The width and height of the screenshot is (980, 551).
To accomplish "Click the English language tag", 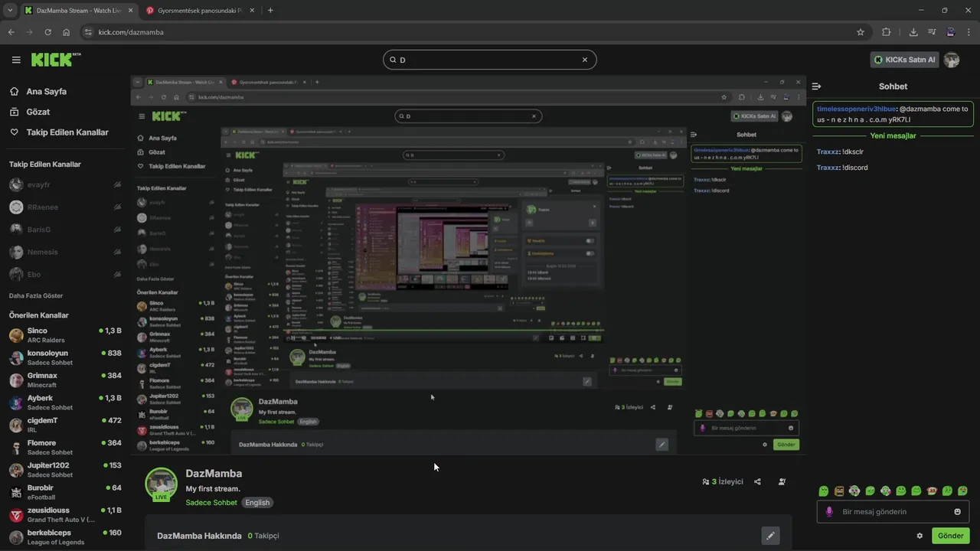I will pos(257,503).
